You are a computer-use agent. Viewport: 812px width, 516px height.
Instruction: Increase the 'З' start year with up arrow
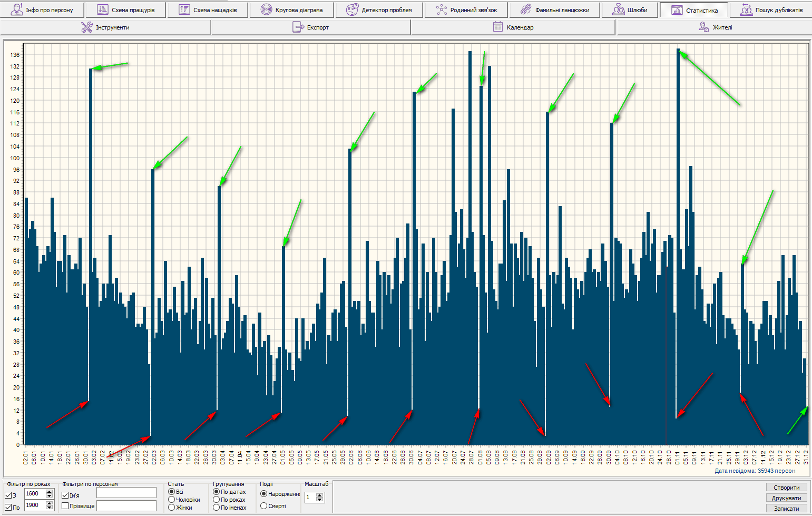point(50,491)
